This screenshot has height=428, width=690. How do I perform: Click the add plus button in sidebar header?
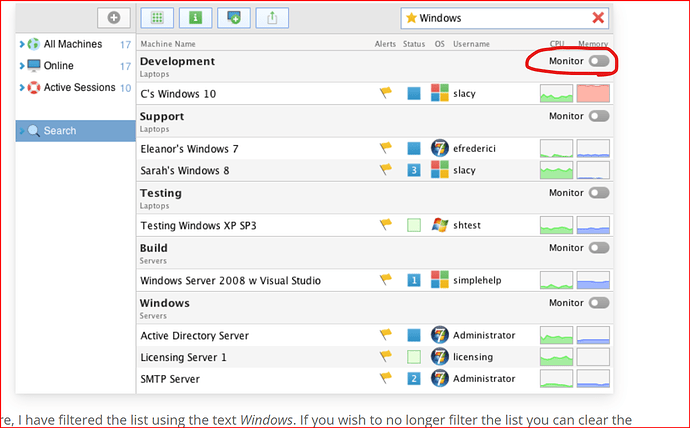tap(114, 18)
